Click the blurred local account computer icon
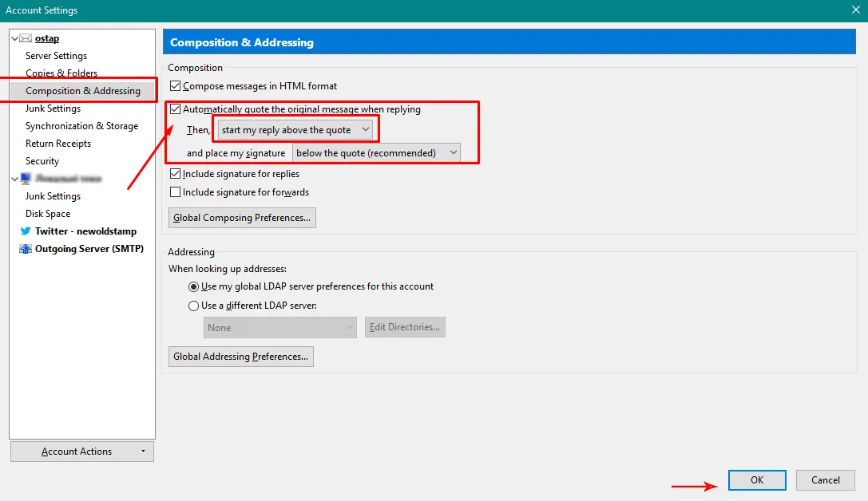This screenshot has height=501, width=868. pos(26,178)
